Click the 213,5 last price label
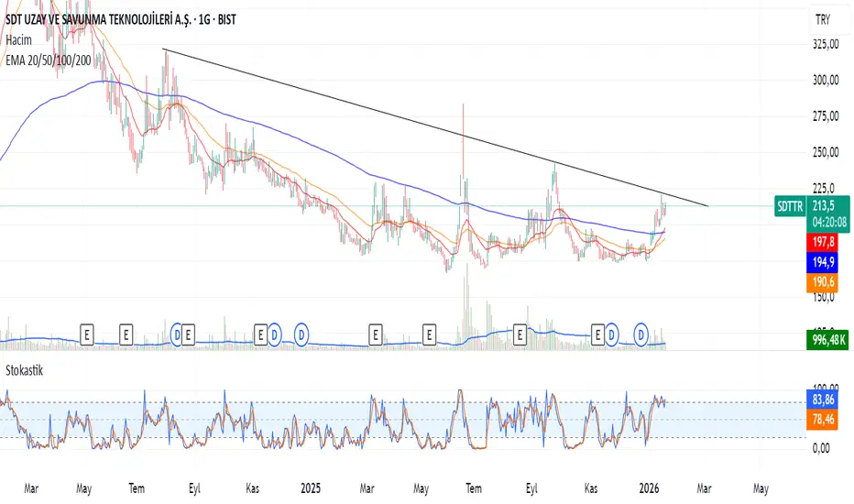The width and height of the screenshot is (854, 504). (823, 205)
